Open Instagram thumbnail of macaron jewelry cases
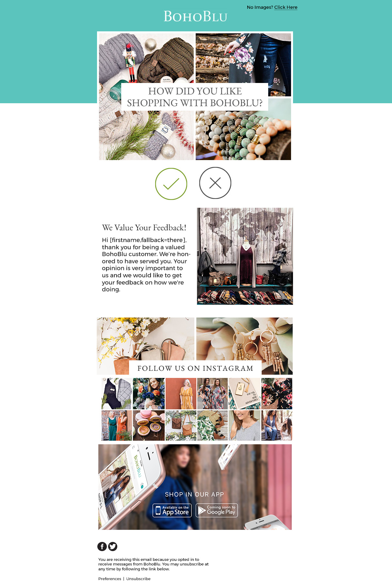The image size is (392, 588). pos(149,426)
